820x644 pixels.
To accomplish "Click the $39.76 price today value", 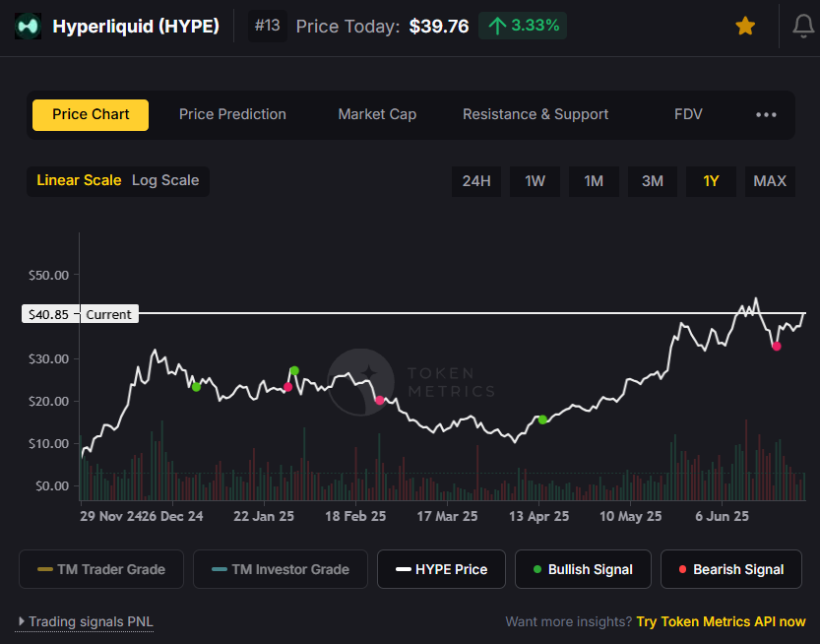I will (439, 27).
